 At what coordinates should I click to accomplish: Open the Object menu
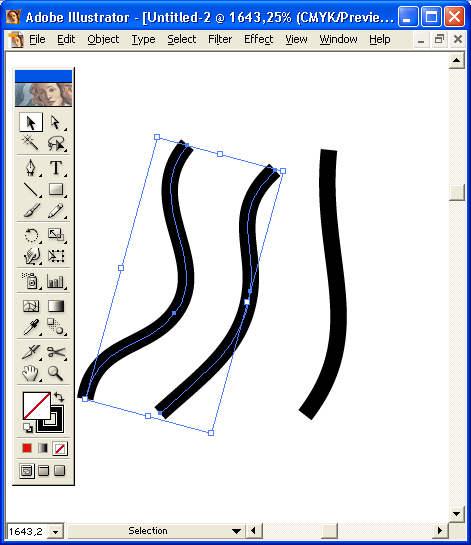[x=103, y=39]
